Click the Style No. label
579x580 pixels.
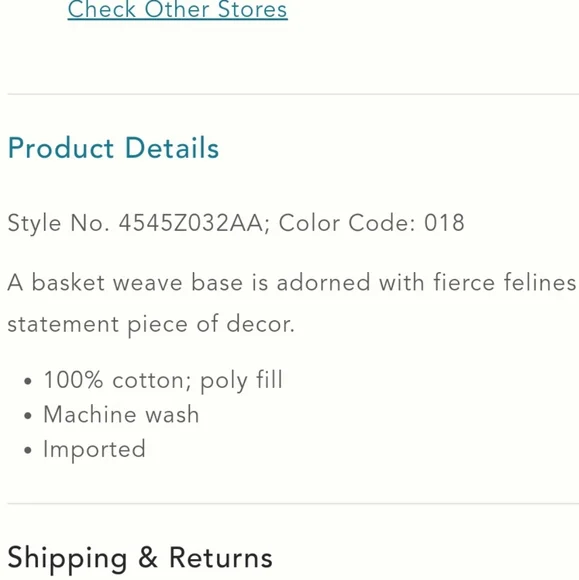coord(58,223)
